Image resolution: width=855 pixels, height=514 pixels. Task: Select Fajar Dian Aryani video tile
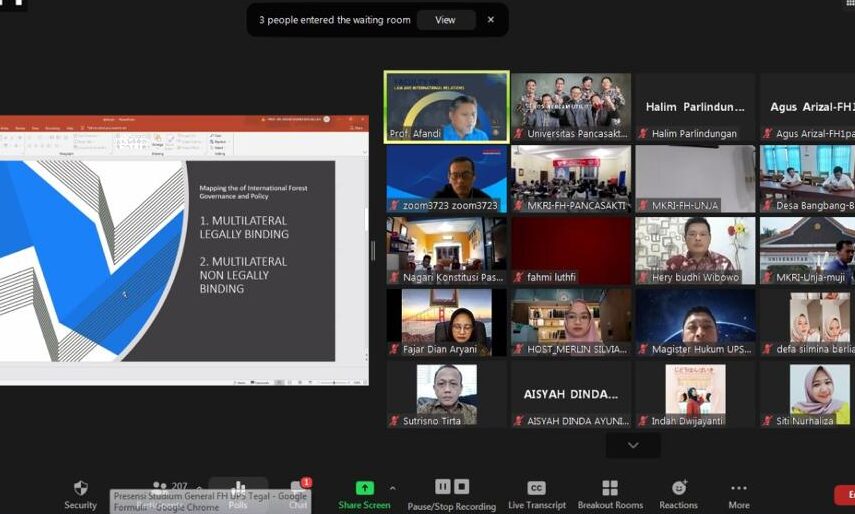(x=447, y=323)
